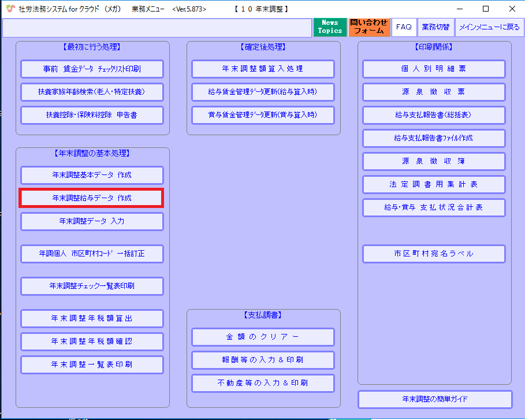Click the application logo icon in title bar

click(11, 9)
